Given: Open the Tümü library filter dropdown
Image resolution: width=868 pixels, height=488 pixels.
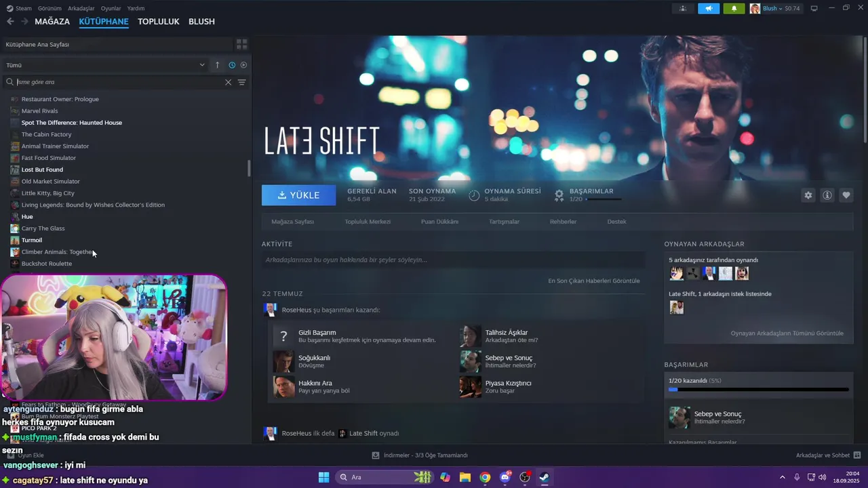Looking at the screenshot, I should click(x=106, y=65).
